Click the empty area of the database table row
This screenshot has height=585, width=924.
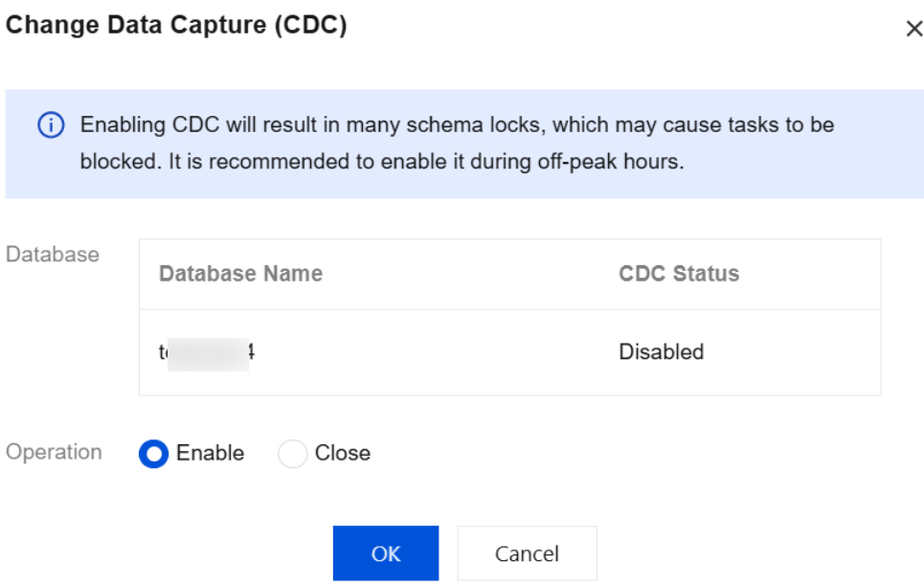point(431,352)
